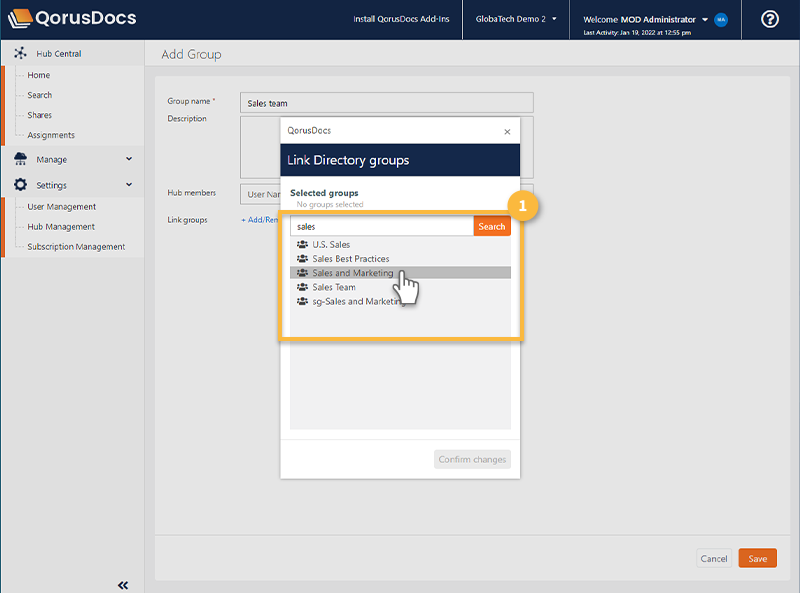Open Hub Management settings
Viewport: 800px width, 593px height.
pyautogui.click(x=61, y=227)
